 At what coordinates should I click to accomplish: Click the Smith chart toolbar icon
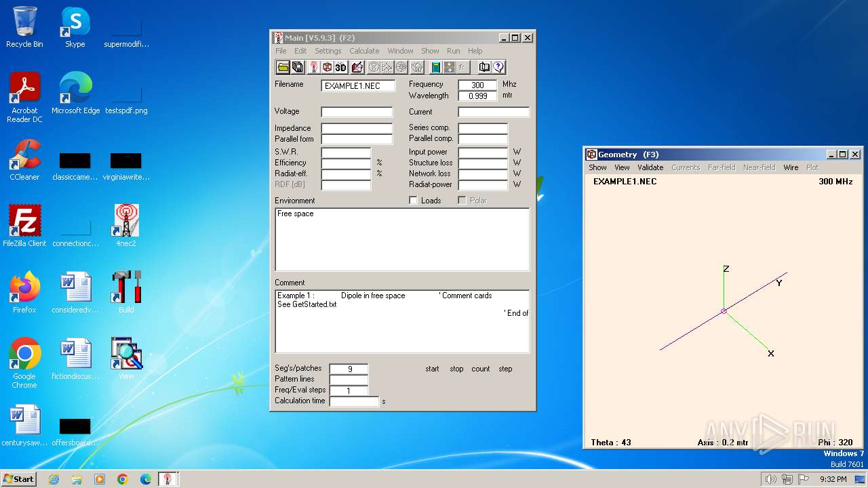pos(373,67)
